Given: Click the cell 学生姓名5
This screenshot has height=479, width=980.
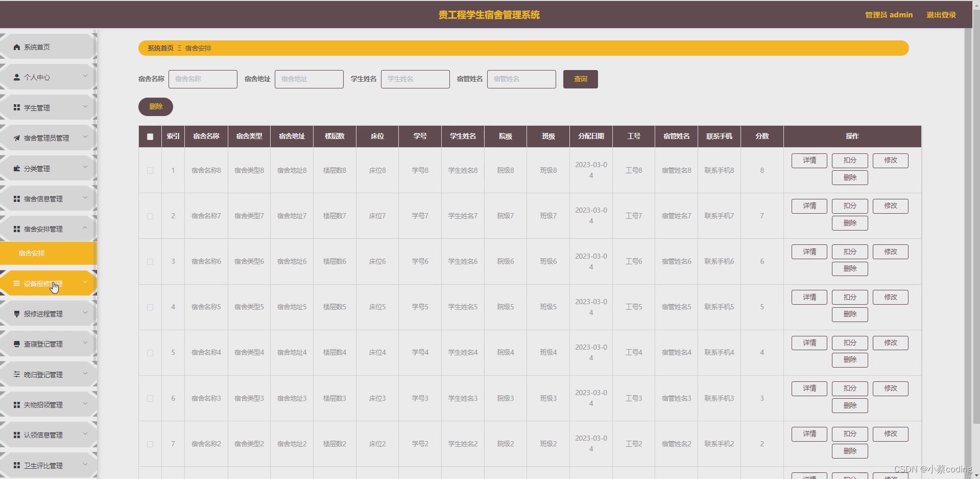Looking at the screenshot, I should point(463,307).
